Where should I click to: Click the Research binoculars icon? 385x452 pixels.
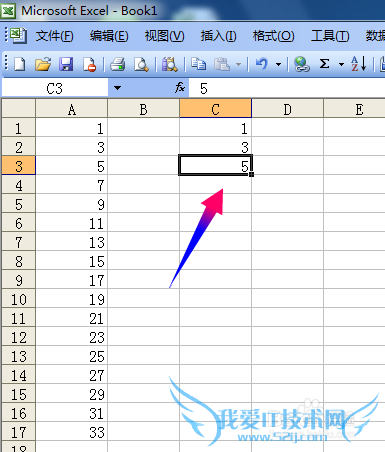[x=170, y=64]
